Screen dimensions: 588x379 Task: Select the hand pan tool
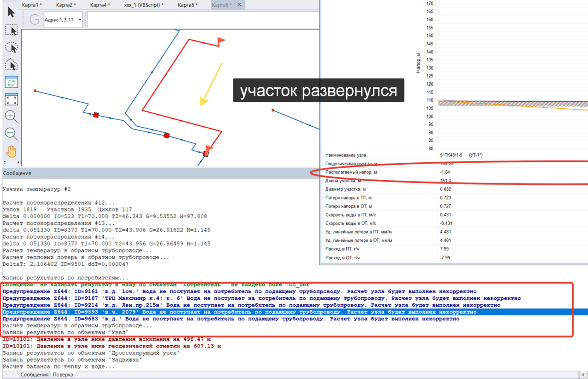[11, 151]
